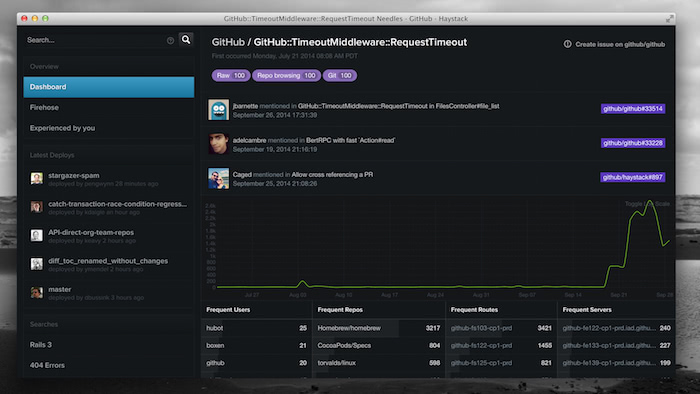
Task: Click the yellow minimize window button
Action: tap(35, 18)
